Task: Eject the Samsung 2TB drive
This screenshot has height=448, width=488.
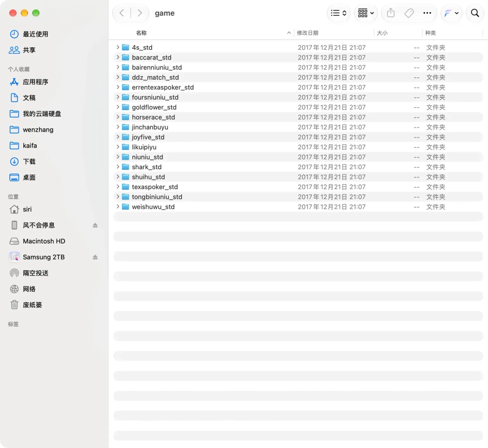Action: (x=95, y=257)
